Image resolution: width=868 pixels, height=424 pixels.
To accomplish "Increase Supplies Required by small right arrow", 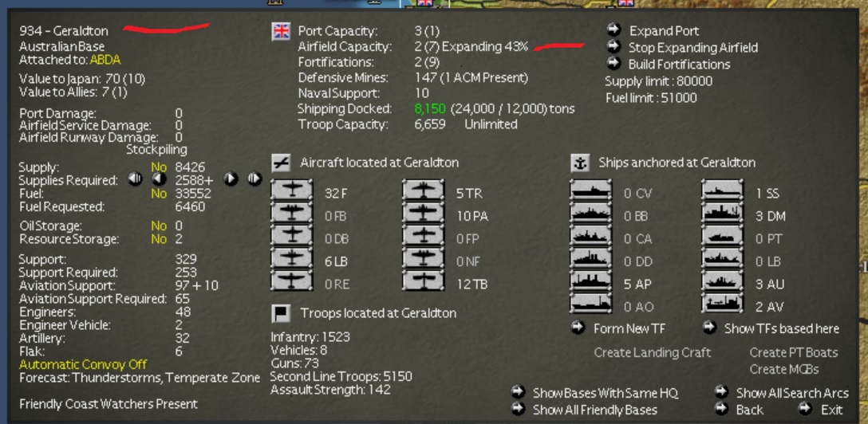I will click(x=231, y=179).
